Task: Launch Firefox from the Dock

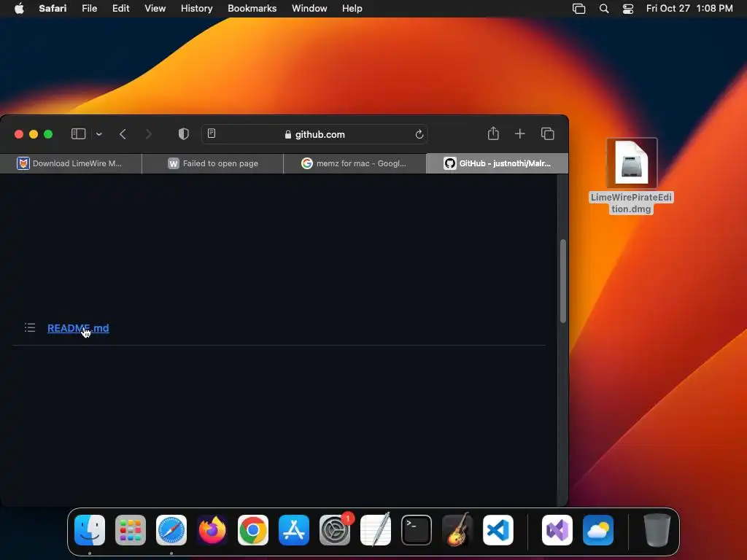Action: coord(212,530)
